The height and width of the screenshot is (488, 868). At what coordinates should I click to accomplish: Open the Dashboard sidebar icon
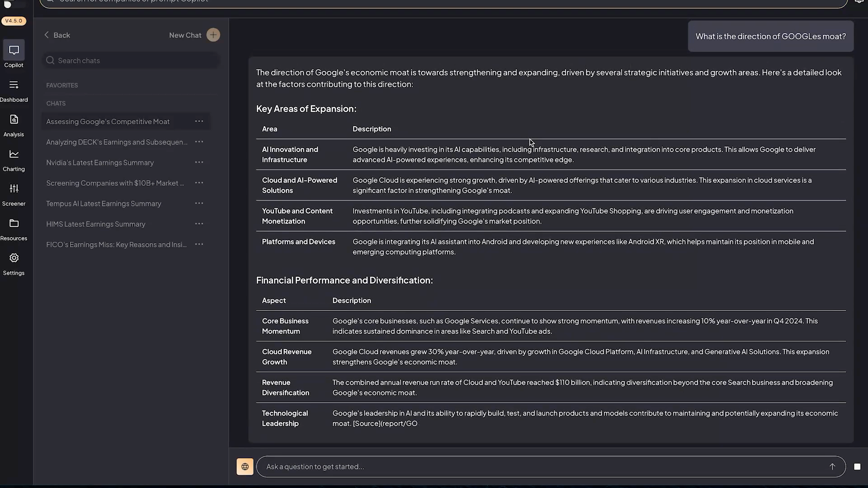(x=14, y=85)
